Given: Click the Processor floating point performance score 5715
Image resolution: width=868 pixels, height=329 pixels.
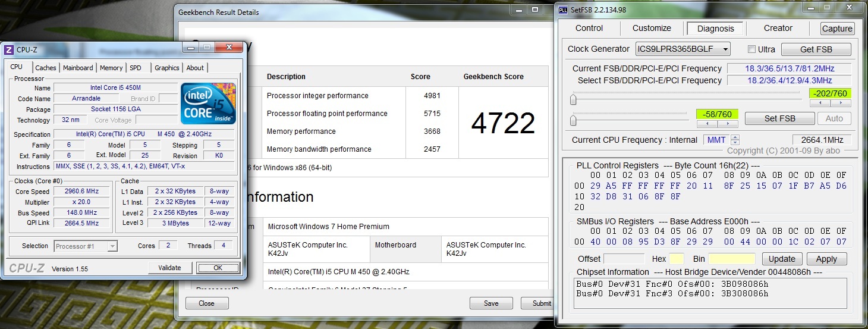Looking at the screenshot, I should [432, 114].
